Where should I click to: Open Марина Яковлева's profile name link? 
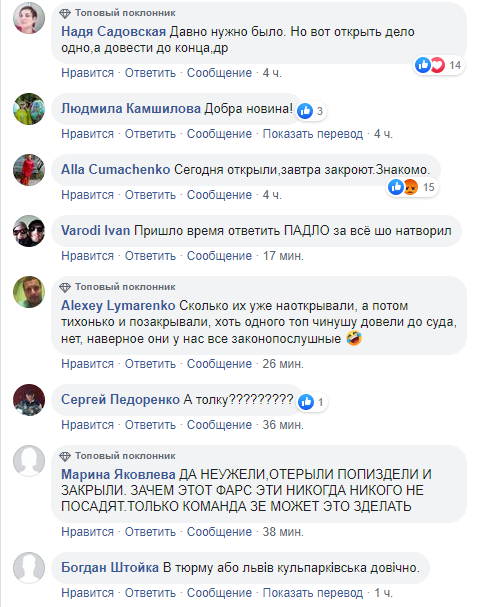[x=118, y=474]
